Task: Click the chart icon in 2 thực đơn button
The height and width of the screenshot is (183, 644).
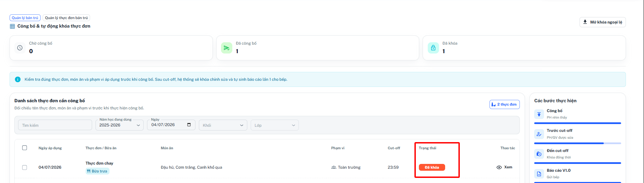Action: tap(494, 105)
